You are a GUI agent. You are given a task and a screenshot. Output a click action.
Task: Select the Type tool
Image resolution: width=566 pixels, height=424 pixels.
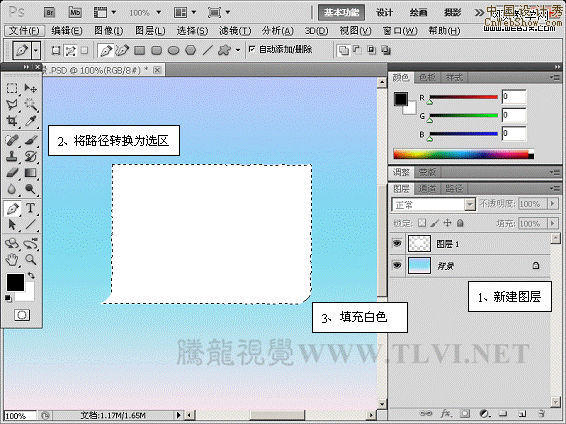point(31,208)
